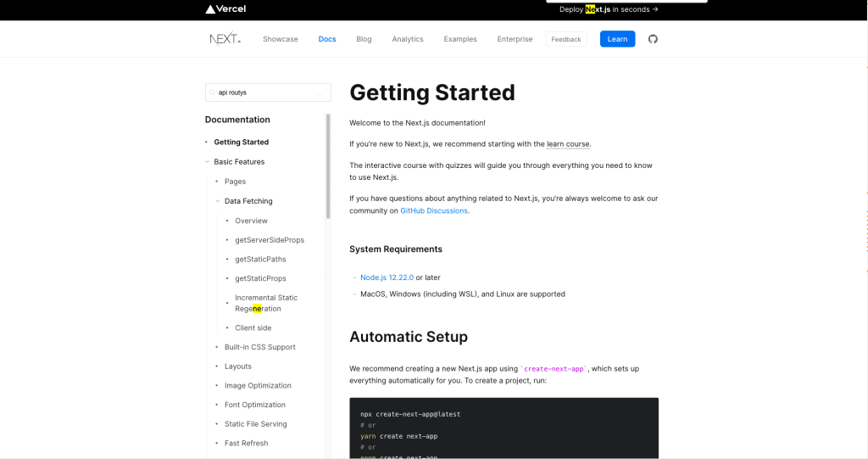Click the docs search field
Image resolution: width=868 pixels, height=459 pixels.
(x=267, y=92)
